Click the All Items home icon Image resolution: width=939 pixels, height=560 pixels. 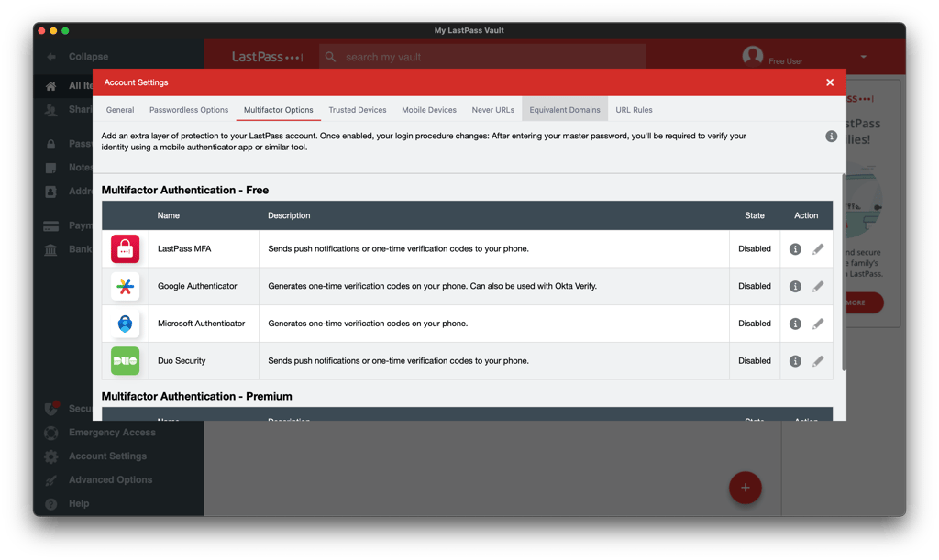[x=51, y=86]
